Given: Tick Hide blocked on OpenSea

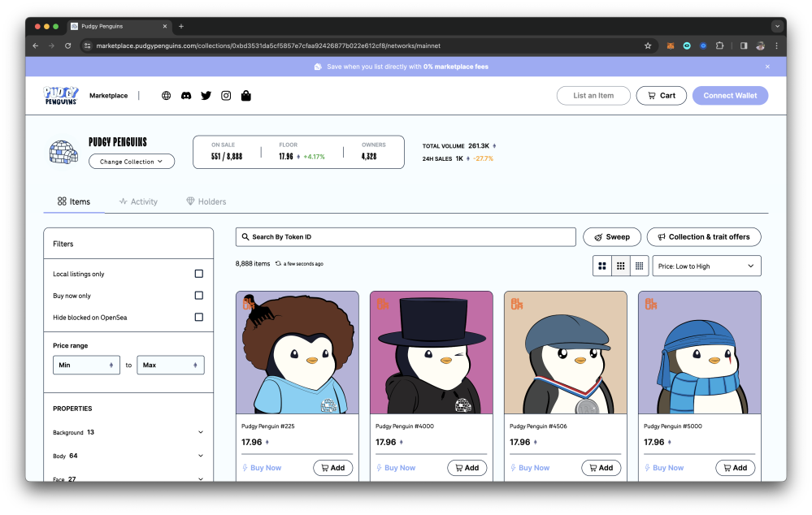Looking at the screenshot, I should tap(199, 318).
